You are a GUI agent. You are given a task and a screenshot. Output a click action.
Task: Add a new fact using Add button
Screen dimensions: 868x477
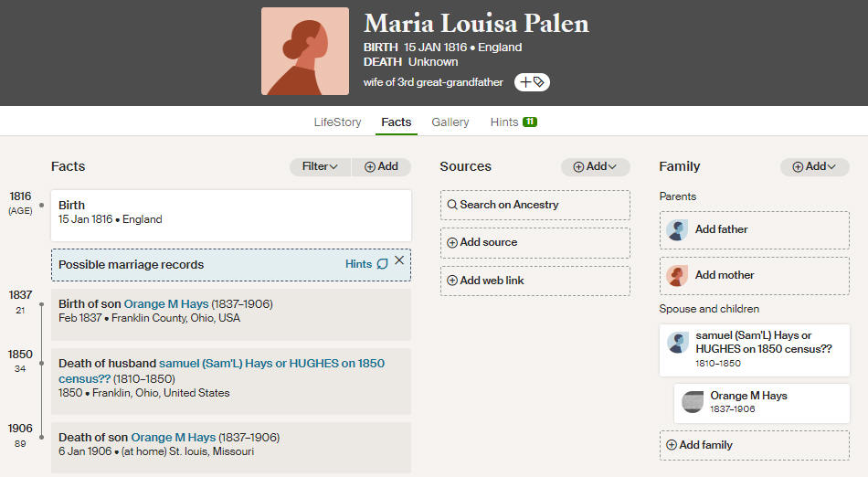pos(381,166)
